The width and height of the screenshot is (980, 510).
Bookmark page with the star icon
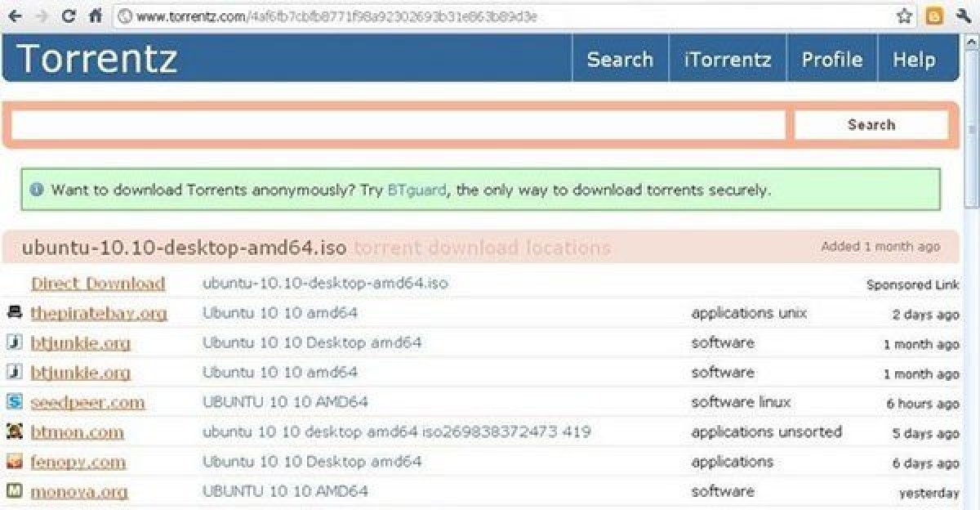click(x=904, y=16)
